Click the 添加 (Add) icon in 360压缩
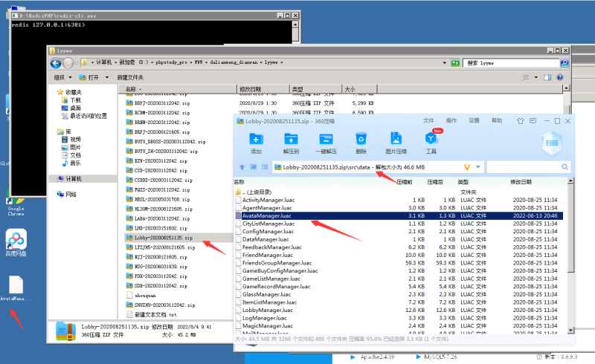Image resolution: width=595 pixels, height=364 pixels. [x=256, y=140]
